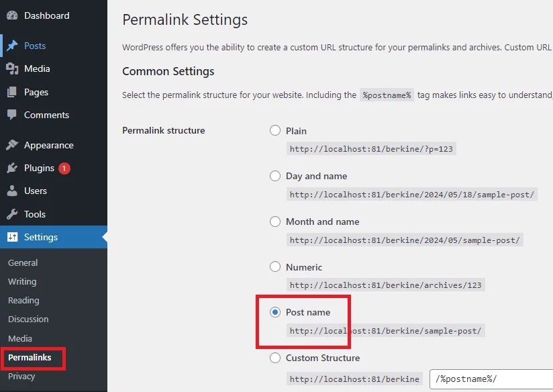Viewport: 553px width, 392px height.
Task: Click the Pages icon in sidebar
Action: tap(12, 91)
